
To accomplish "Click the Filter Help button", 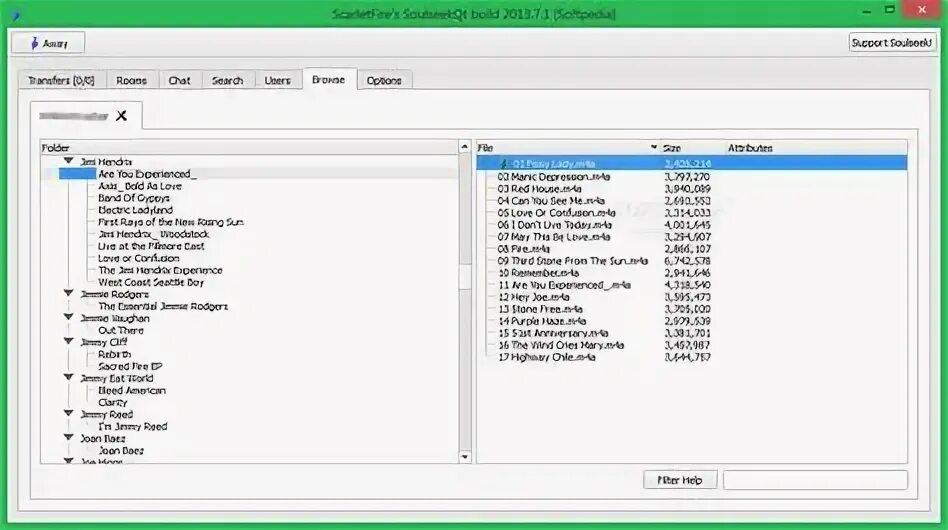I will tap(680, 480).
